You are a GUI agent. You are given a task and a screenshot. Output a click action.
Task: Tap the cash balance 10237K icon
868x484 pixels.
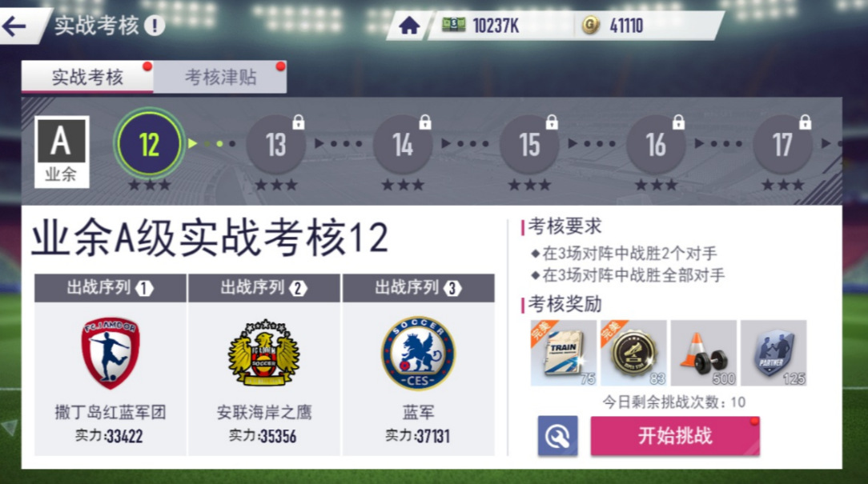(x=453, y=25)
